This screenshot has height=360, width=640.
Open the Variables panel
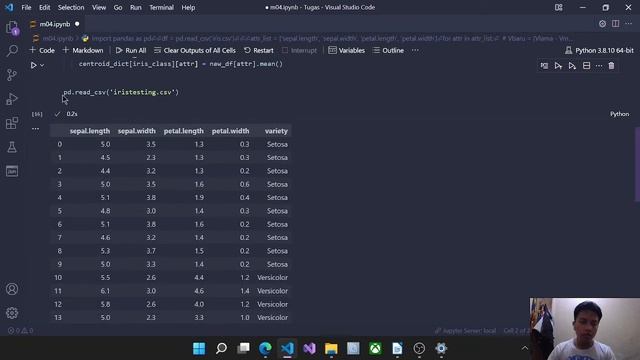(x=347, y=50)
